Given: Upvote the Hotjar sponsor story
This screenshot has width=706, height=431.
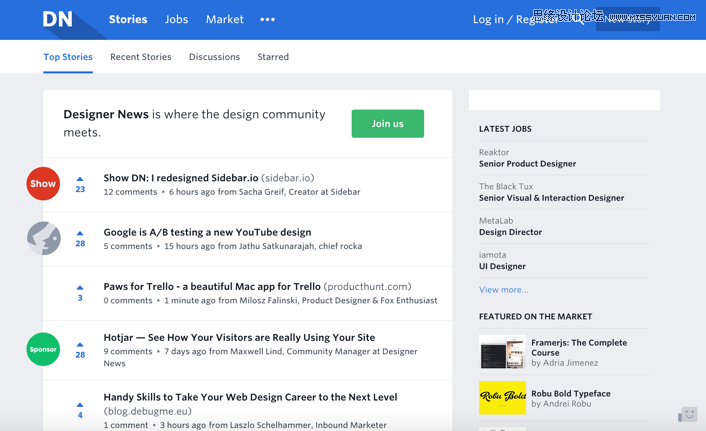Looking at the screenshot, I should [80, 345].
